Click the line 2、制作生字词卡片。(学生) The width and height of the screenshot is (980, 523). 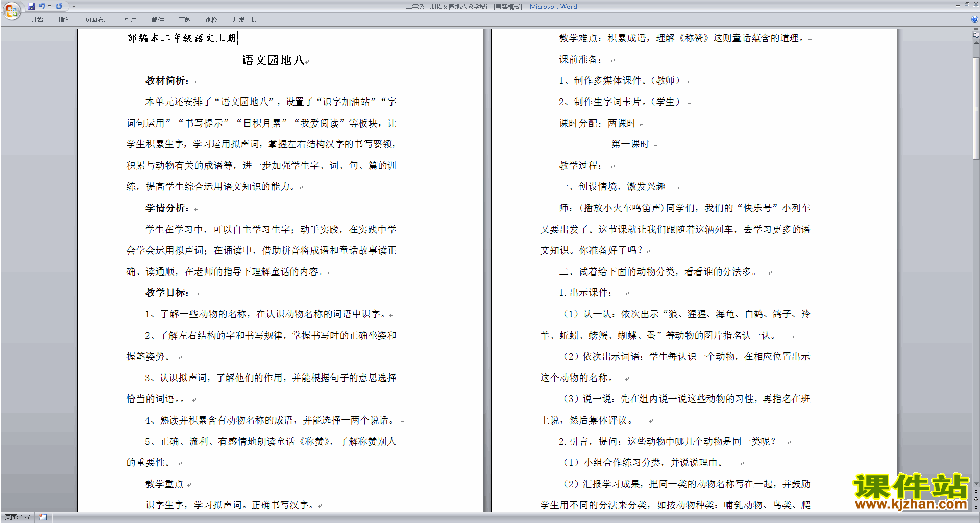point(620,102)
